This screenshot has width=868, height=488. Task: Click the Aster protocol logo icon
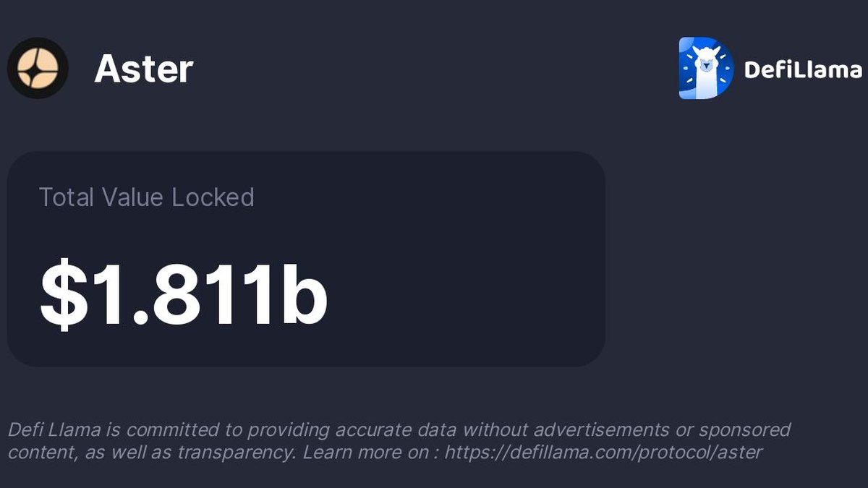click(x=38, y=68)
